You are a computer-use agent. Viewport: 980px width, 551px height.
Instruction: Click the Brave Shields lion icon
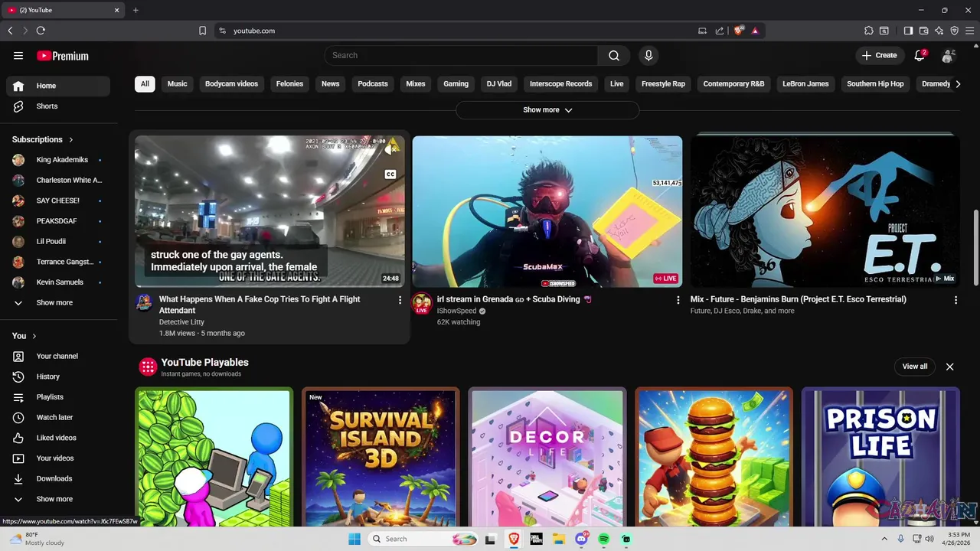739,31
